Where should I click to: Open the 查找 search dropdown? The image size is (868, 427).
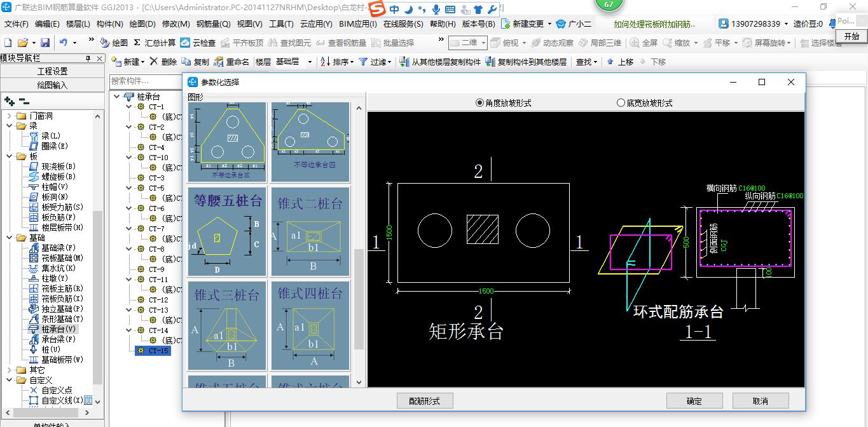point(595,62)
